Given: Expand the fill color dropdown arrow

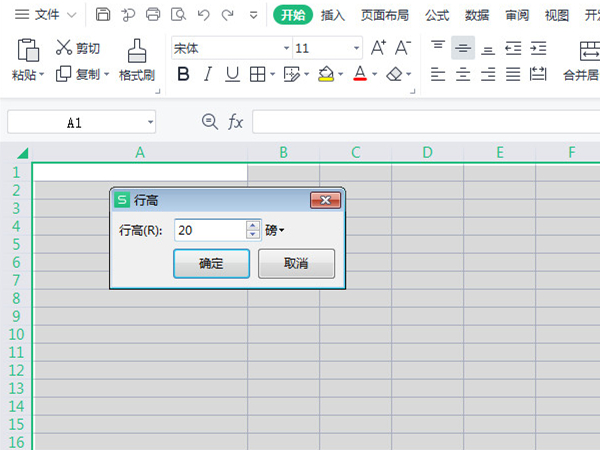Looking at the screenshot, I should pyautogui.click(x=341, y=74).
